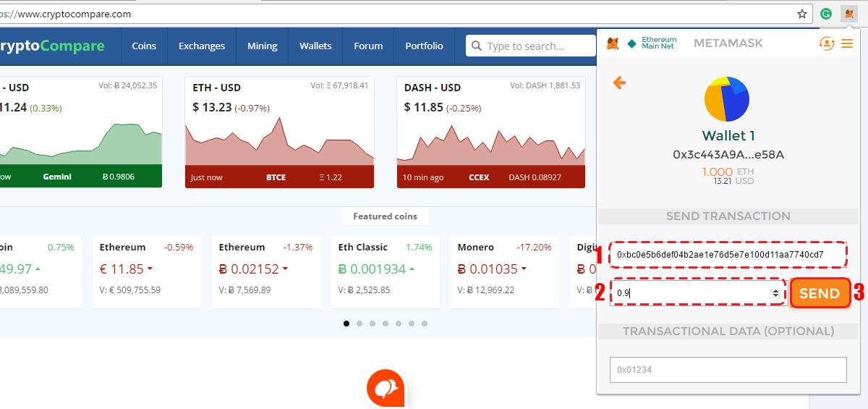Click the CCEX exchange label
The height and width of the screenshot is (409, 868).
coord(479,177)
